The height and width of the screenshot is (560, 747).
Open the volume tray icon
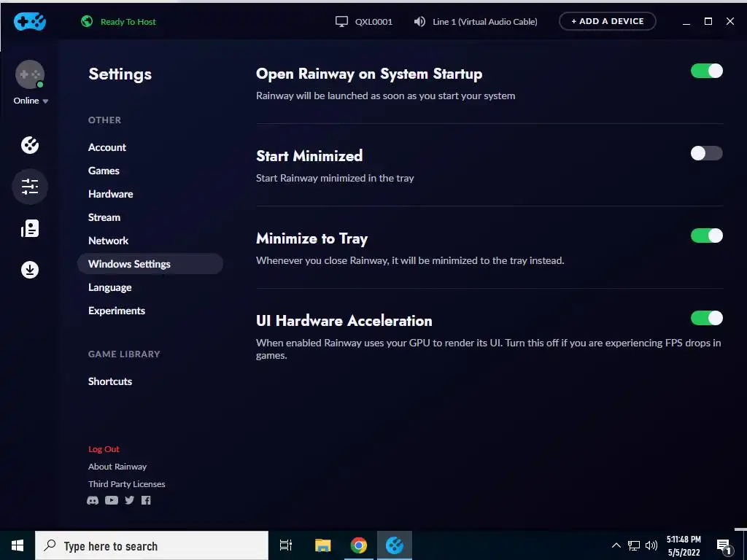click(651, 545)
